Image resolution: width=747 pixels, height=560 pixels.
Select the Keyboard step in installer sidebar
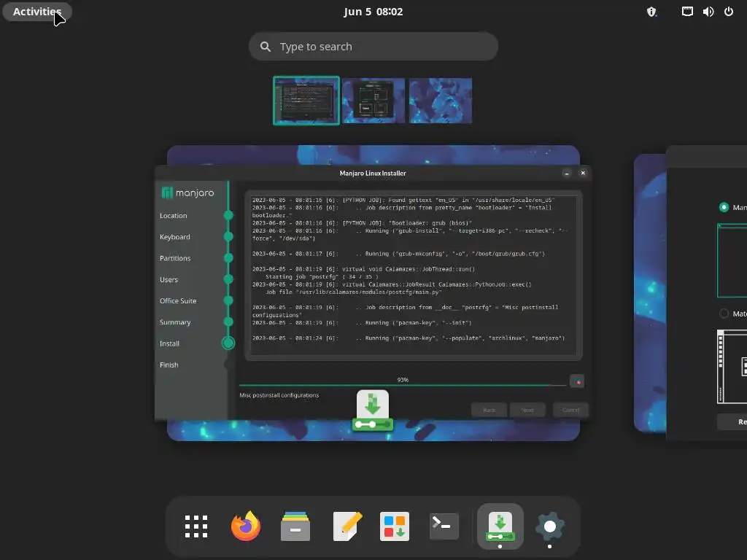point(175,237)
